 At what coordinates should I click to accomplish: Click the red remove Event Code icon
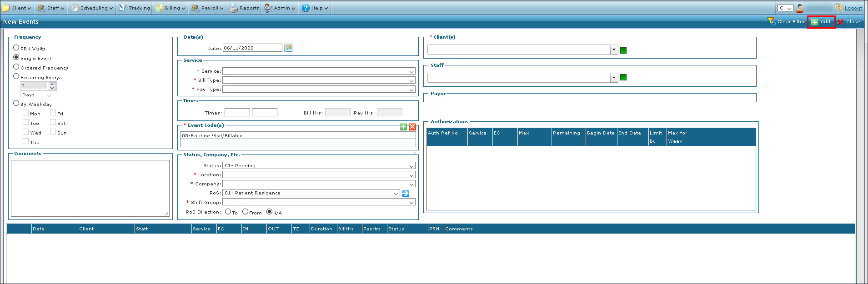point(412,127)
